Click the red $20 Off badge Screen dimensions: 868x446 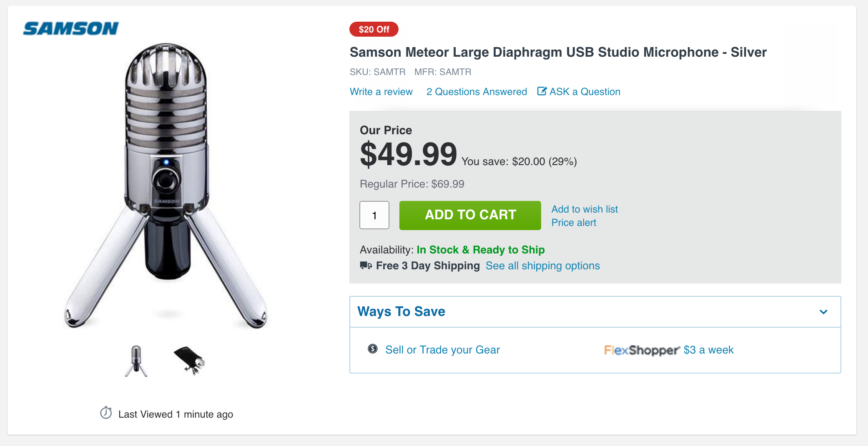coord(374,30)
